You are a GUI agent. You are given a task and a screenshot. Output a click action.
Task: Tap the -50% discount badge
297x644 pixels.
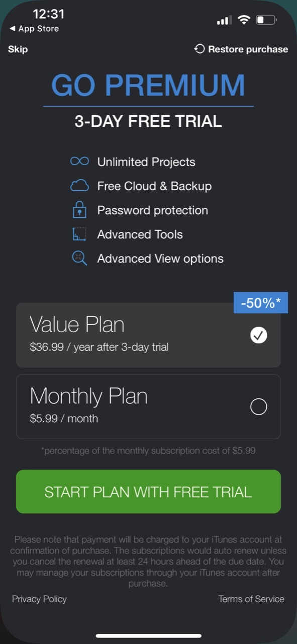click(x=261, y=303)
